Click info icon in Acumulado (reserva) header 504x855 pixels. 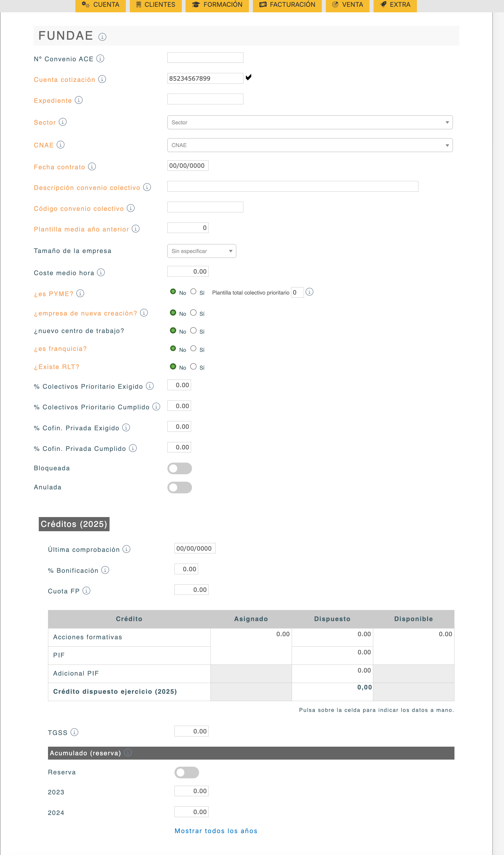[128, 753]
